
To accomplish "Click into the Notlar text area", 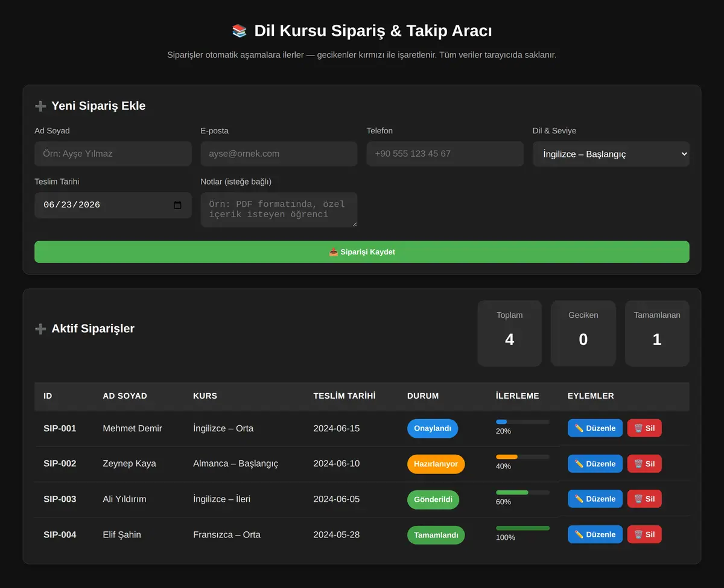I will tap(279, 210).
